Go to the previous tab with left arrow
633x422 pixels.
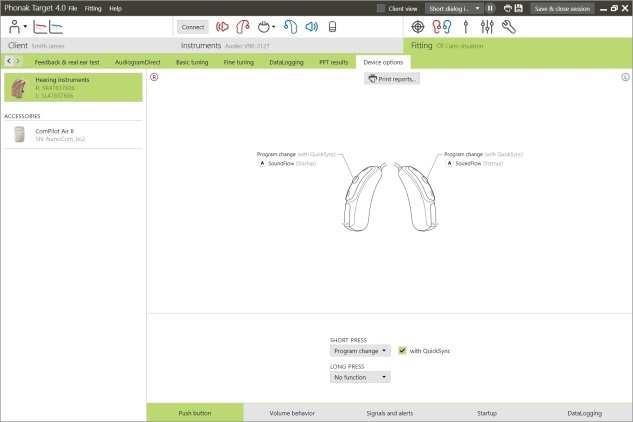9,61
